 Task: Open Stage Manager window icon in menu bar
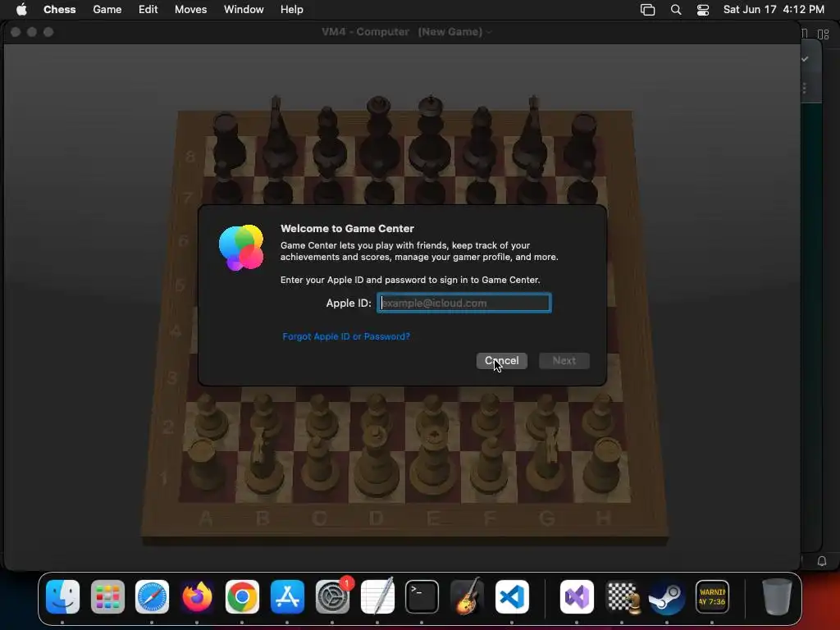pyautogui.click(x=648, y=10)
